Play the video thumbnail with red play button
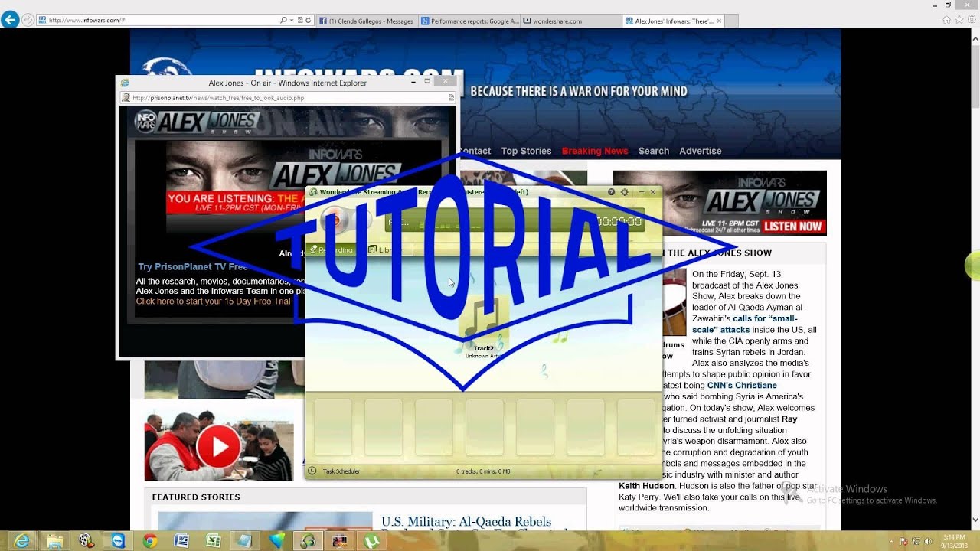The height and width of the screenshot is (551, 980). click(219, 446)
